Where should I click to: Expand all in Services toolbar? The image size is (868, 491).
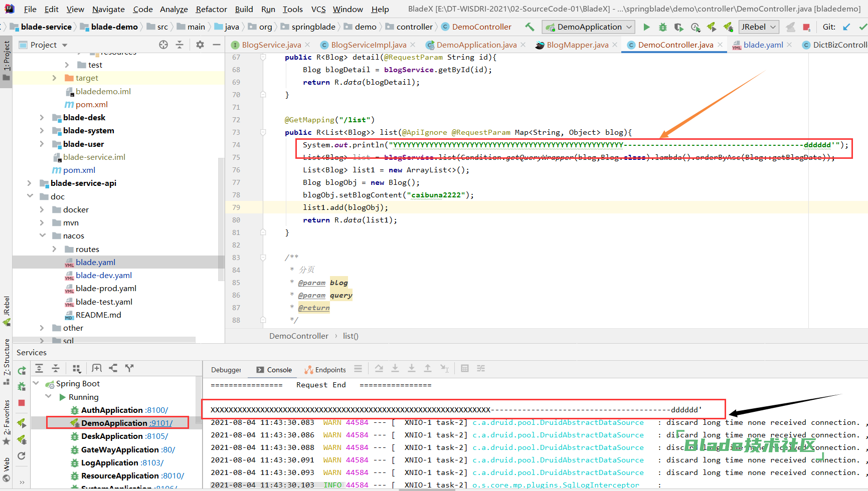39,368
